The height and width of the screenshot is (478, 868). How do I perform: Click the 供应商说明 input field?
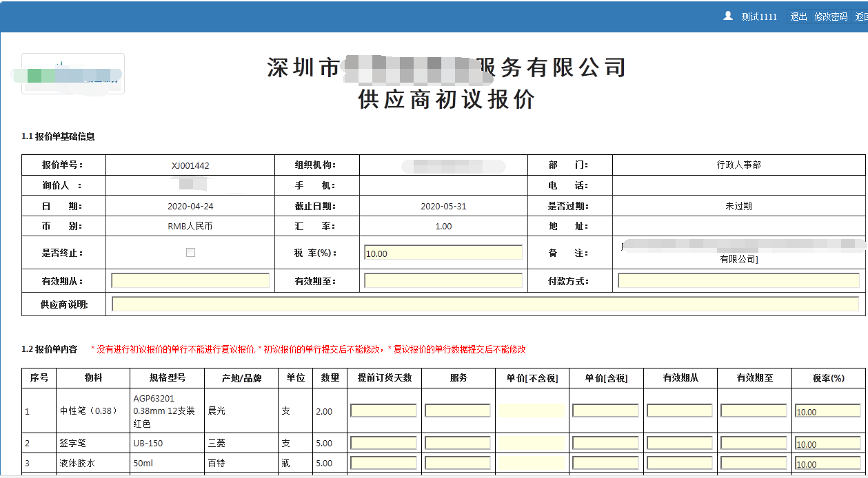[x=485, y=304]
